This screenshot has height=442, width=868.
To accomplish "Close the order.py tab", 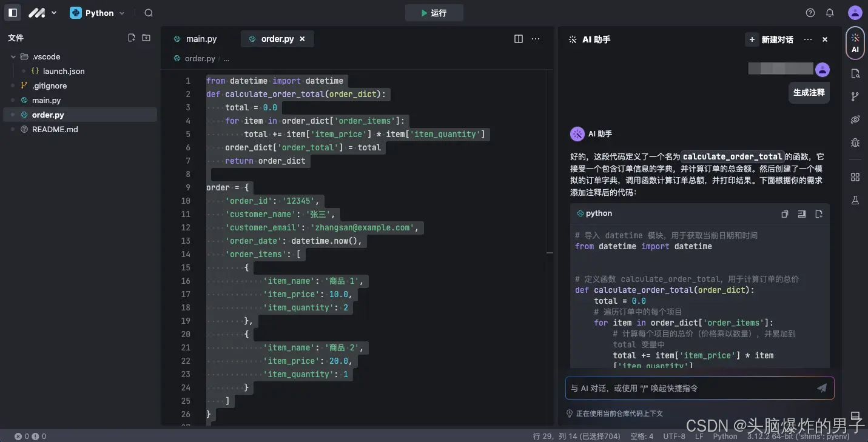I will pos(302,38).
